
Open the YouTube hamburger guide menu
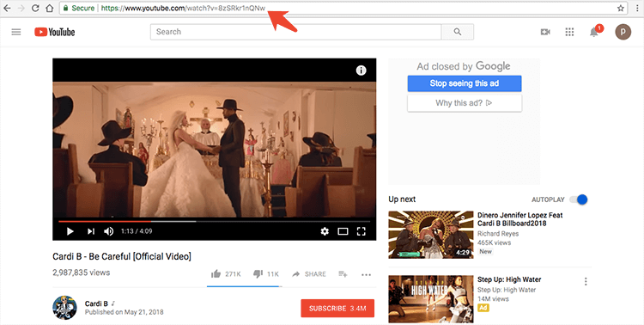16,32
